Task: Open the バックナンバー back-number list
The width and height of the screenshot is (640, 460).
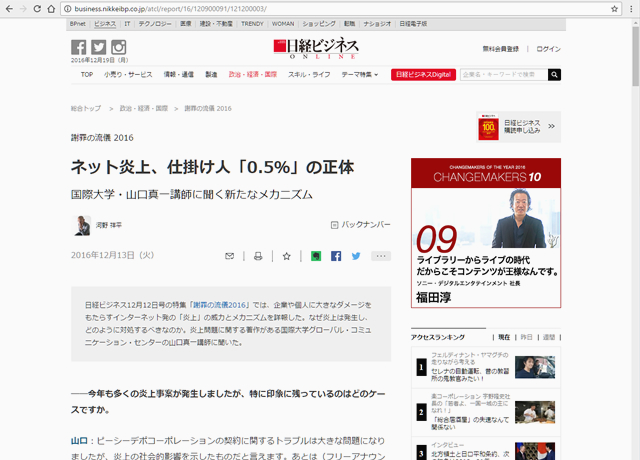Action: (x=362, y=226)
